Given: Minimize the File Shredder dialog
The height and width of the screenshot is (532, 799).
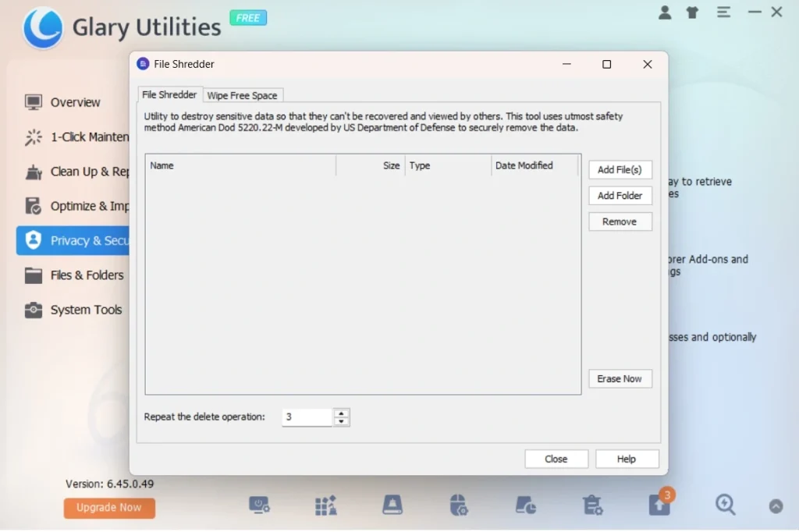Looking at the screenshot, I should (566, 64).
